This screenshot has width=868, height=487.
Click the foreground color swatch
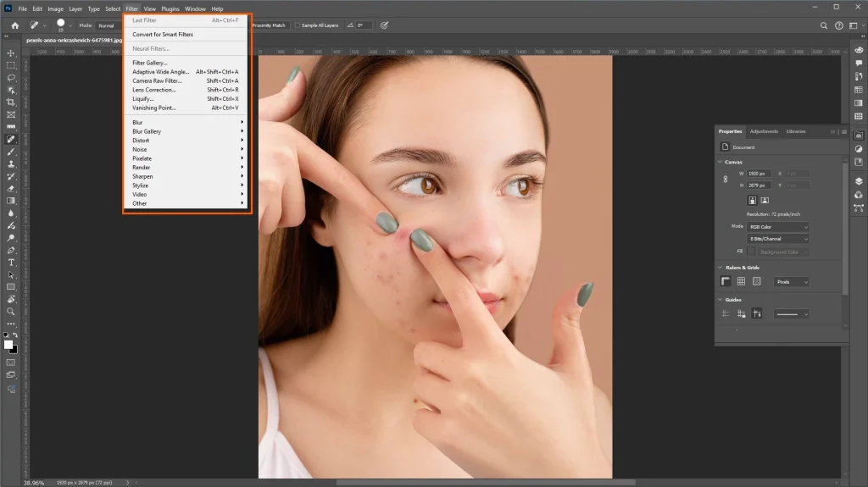pyautogui.click(x=8, y=344)
